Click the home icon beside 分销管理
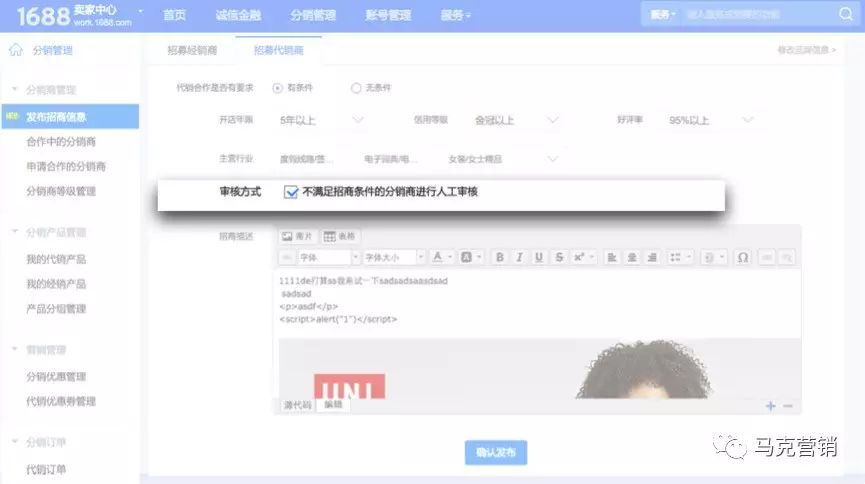This screenshot has height=484, width=865. point(16,50)
